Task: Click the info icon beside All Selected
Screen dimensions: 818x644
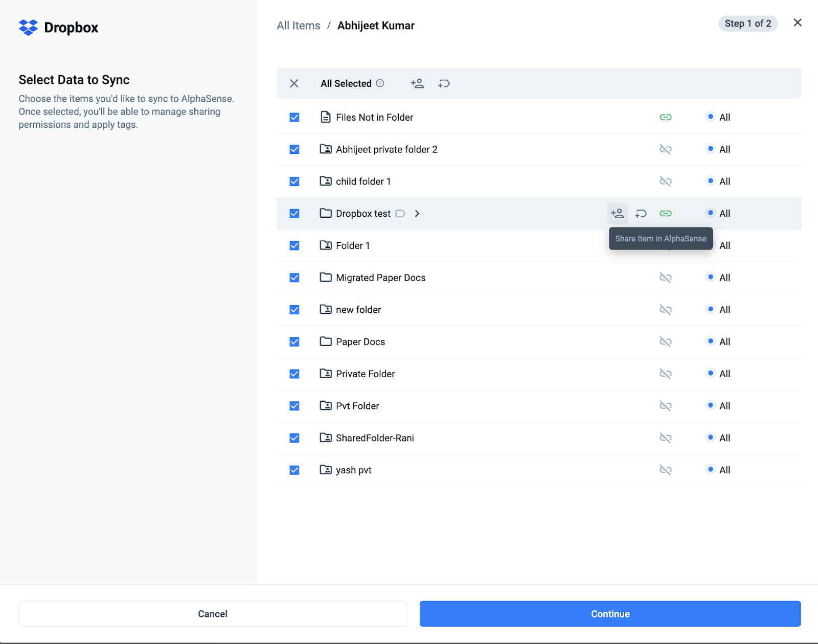Action: [380, 83]
